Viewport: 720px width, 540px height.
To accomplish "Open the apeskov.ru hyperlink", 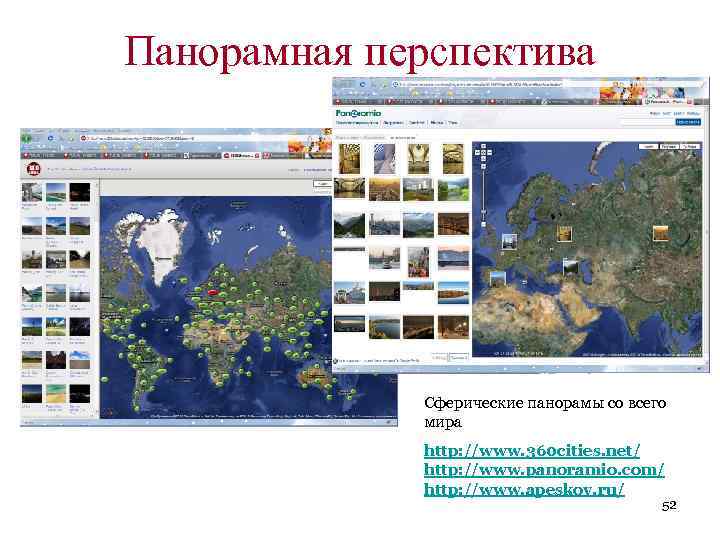I will pyautogui.click(x=524, y=489).
